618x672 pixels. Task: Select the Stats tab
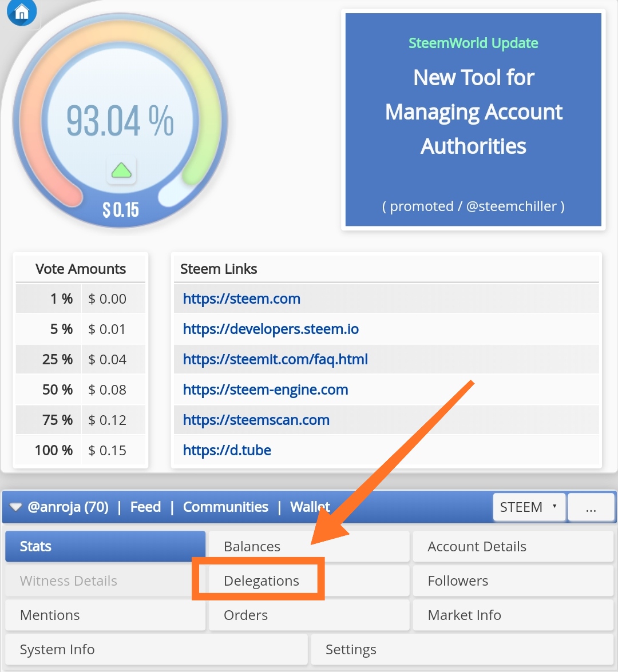[105, 546]
